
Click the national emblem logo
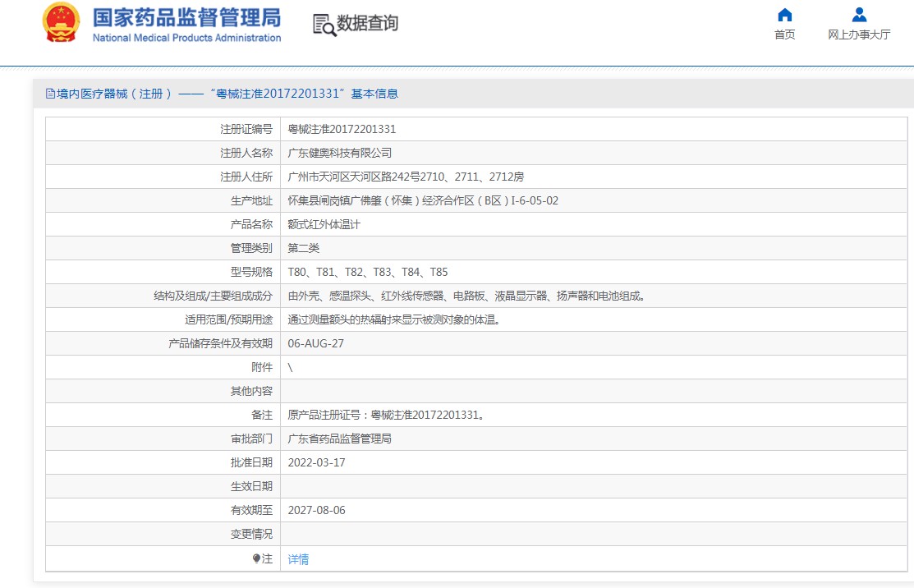coord(61,22)
